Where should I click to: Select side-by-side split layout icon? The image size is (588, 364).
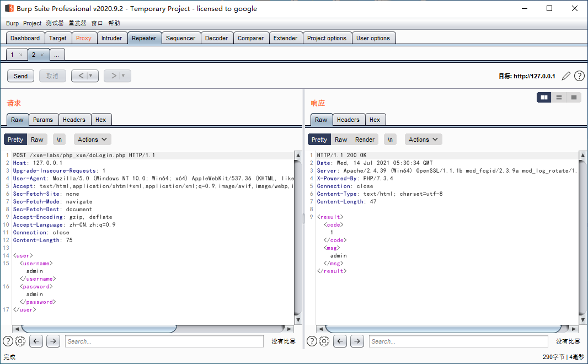click(544, 98)
